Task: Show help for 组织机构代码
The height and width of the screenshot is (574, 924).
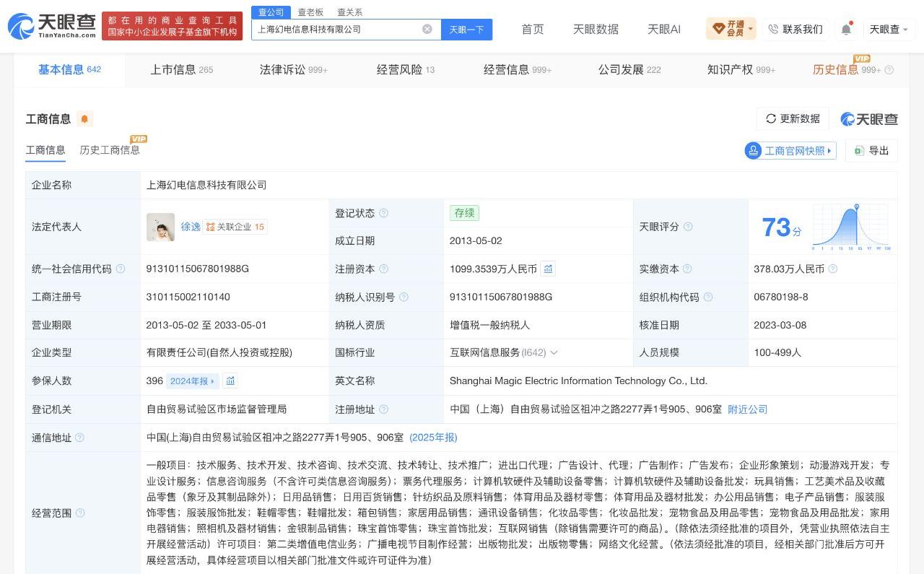Action: [x=708, y=297]
